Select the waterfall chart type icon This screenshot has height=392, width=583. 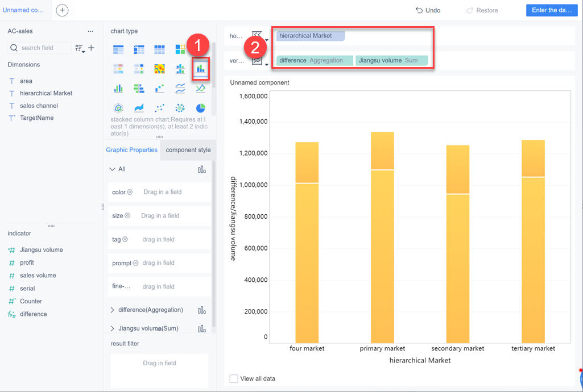click(x=159, y=89)
